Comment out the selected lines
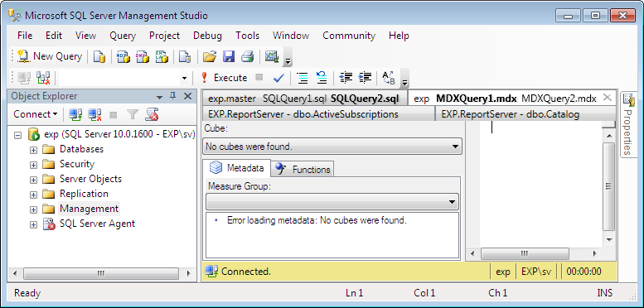Image resolution: width=644 pixels, height=308 pixels. coord(303,78)
